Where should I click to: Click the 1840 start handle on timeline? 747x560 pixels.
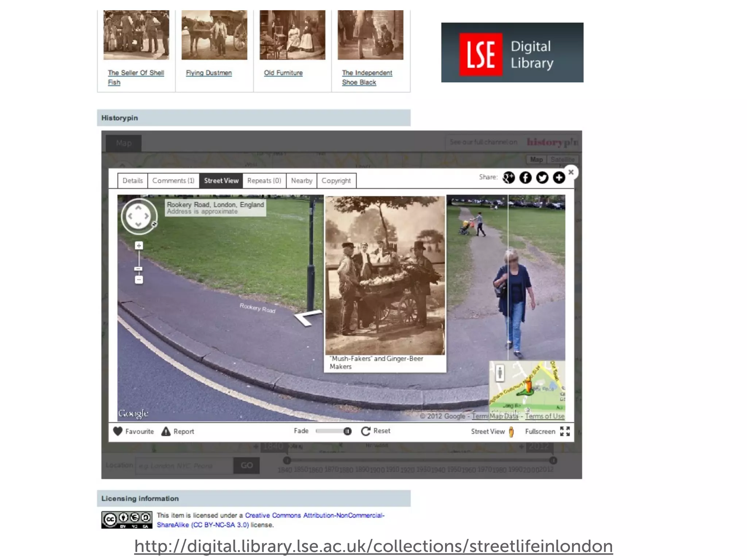pos(287,460)
